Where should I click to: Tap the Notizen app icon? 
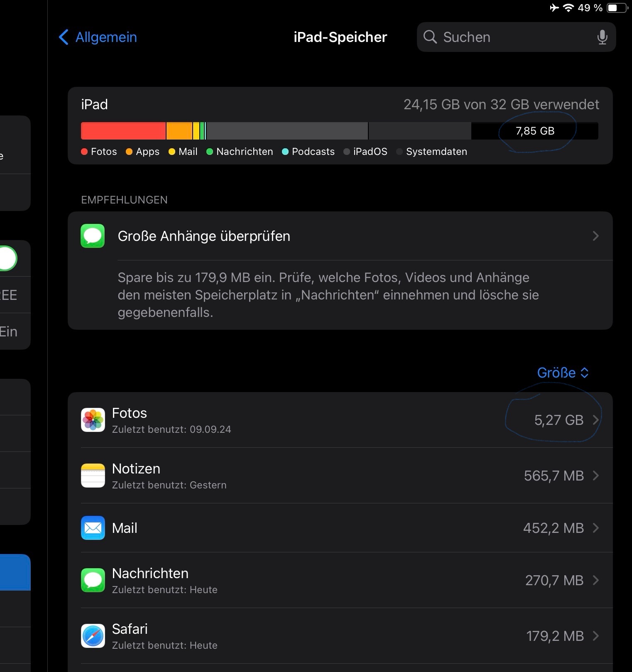(x=93, y=476)
